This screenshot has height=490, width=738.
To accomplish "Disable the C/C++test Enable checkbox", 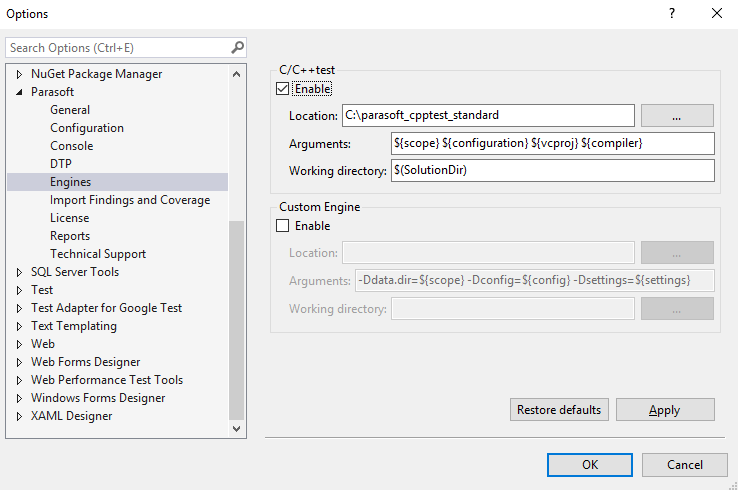I will (282, 88).
